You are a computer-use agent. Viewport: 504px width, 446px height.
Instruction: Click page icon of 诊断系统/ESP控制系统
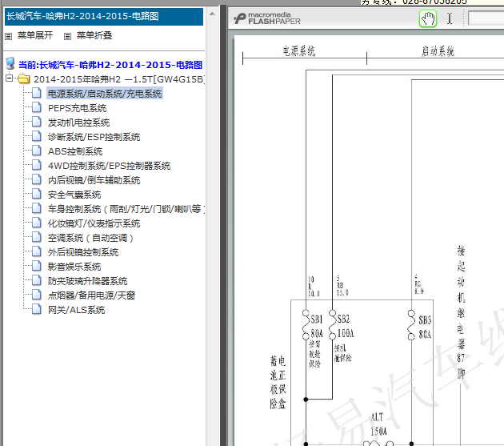click(37, 136)
